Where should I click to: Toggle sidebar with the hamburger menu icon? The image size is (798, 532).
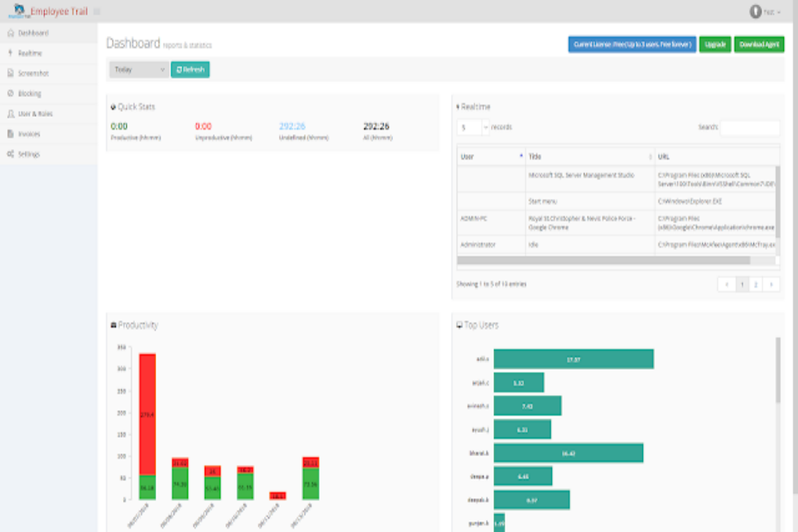[x=97, y=11]
